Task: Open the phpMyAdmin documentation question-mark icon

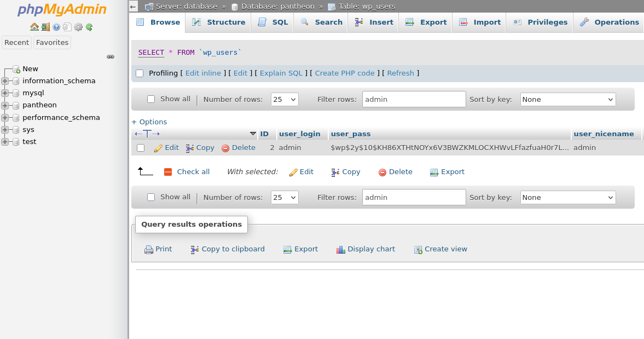Action: [x=56, y=27]
